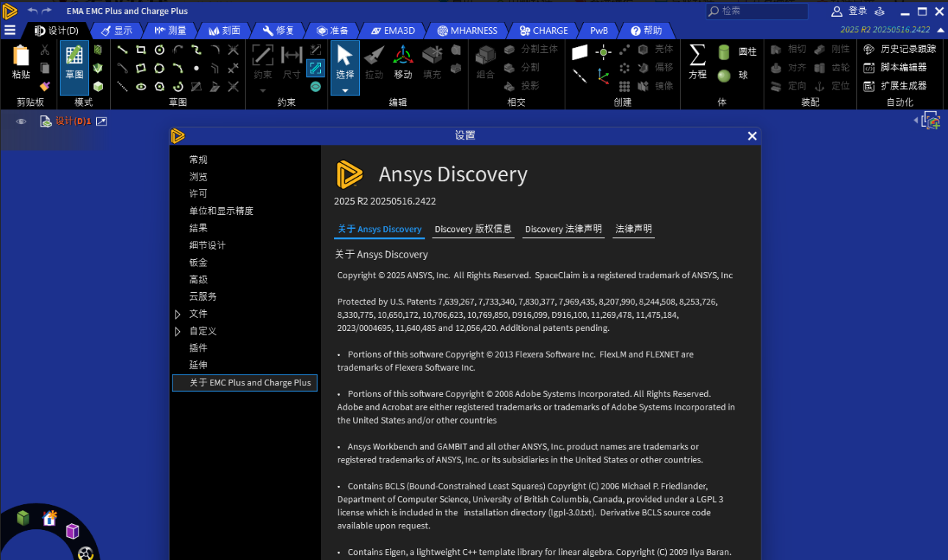Click the 设计(D)1 document tab
The image size is (948, 560).
point(73,121)
